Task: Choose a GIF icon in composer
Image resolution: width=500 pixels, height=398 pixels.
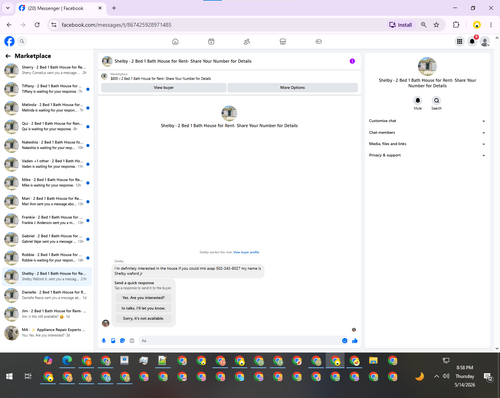Action: (x=132, y=341)
